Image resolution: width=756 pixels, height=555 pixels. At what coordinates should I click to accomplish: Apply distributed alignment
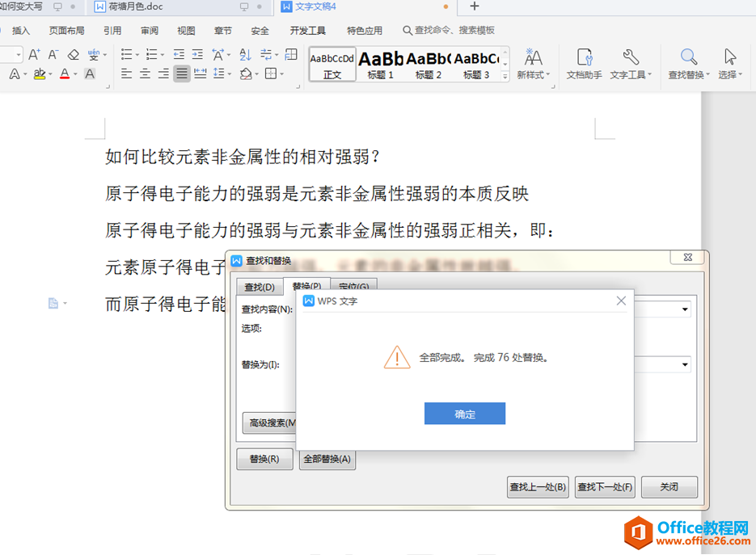200,74
